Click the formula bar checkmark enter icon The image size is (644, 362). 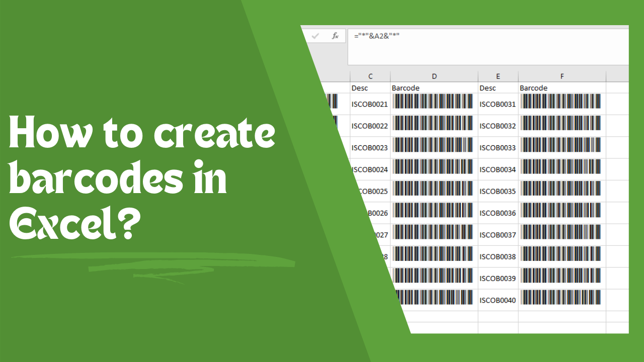[315, 36]
